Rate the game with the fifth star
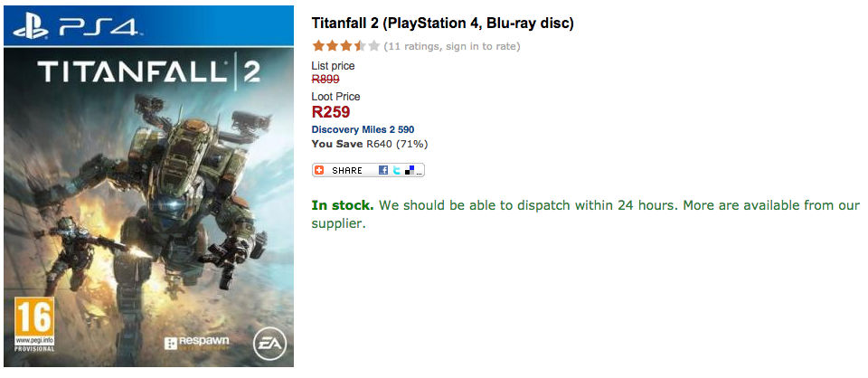 click(373, 45)
